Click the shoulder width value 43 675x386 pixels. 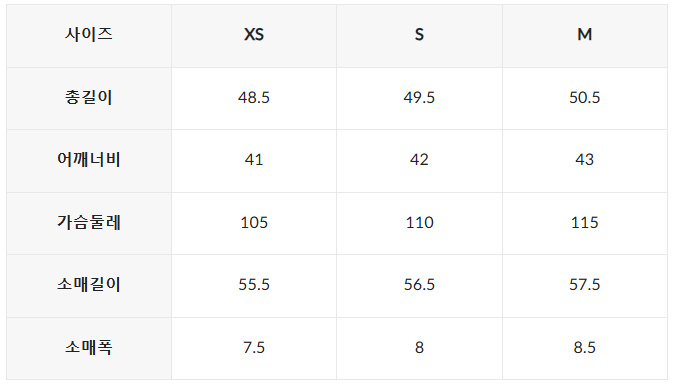pos(585,160)
